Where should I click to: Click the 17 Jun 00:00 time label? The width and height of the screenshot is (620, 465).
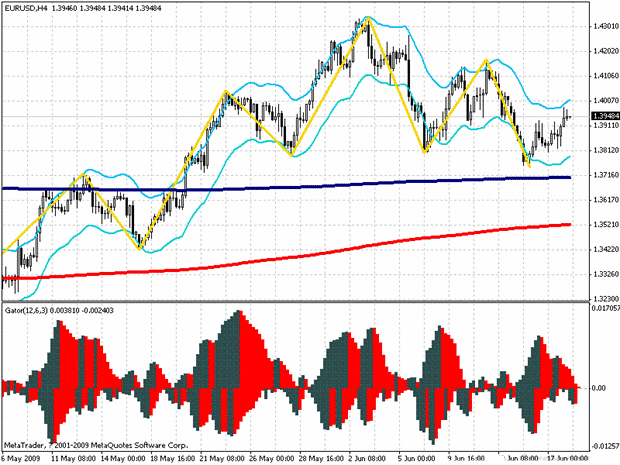(x=567, y=459)
